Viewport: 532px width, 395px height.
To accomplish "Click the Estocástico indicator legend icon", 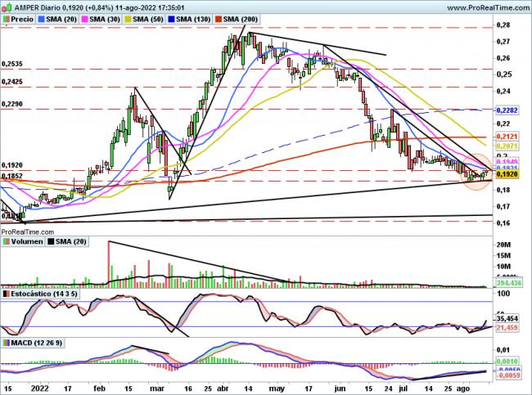I will coord(7,292).
